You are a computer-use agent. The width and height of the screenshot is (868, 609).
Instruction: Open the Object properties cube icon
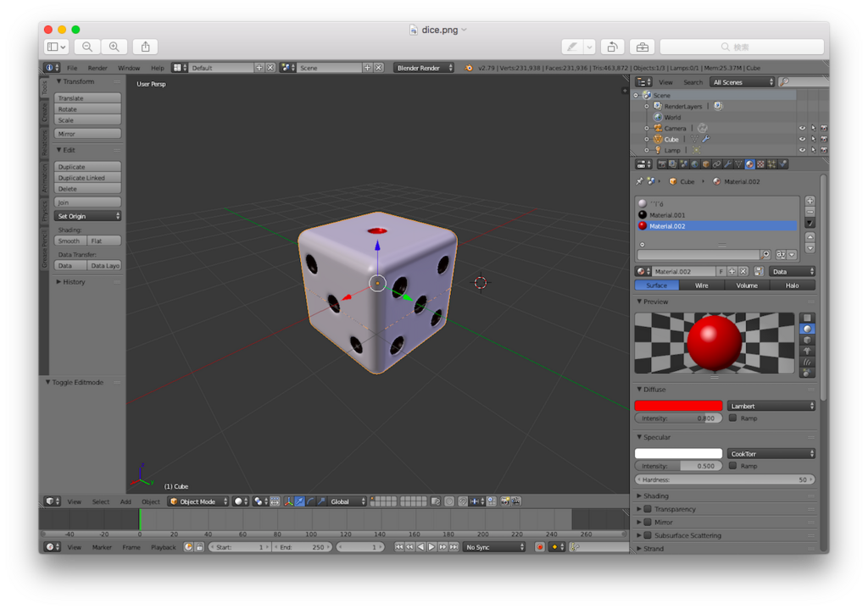tap(706, 164)
